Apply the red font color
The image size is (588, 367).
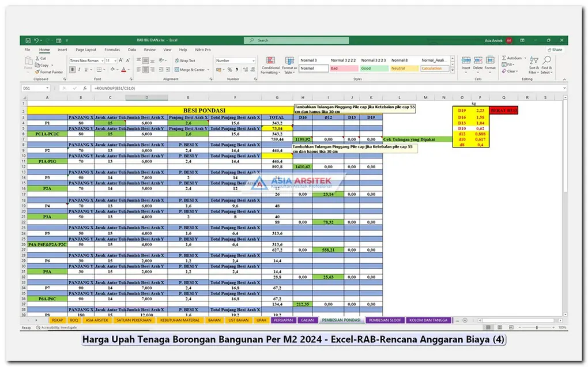(123, 70)
